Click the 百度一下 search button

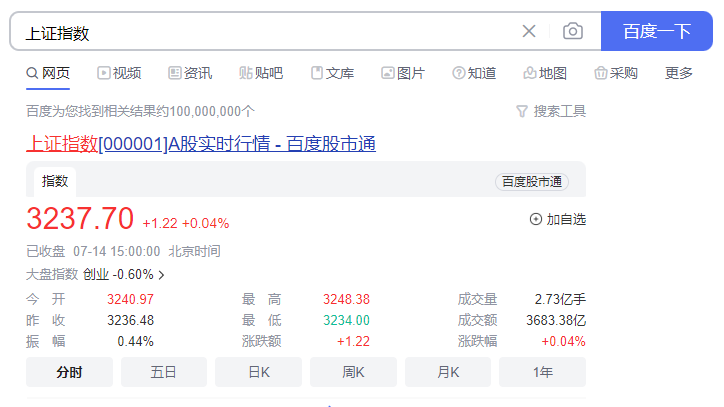click(657, 31)
